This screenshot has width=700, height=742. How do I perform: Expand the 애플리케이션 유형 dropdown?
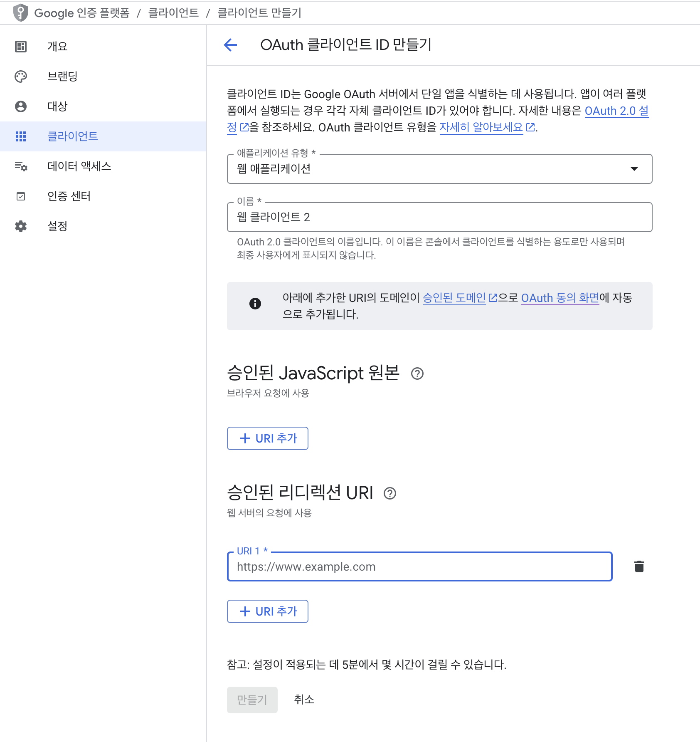coord(439,169)
